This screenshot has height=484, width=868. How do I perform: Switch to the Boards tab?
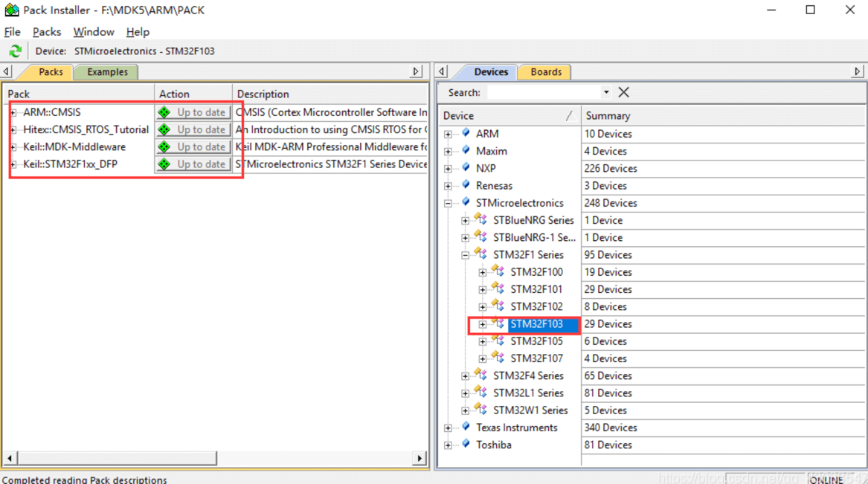[545, 72]
